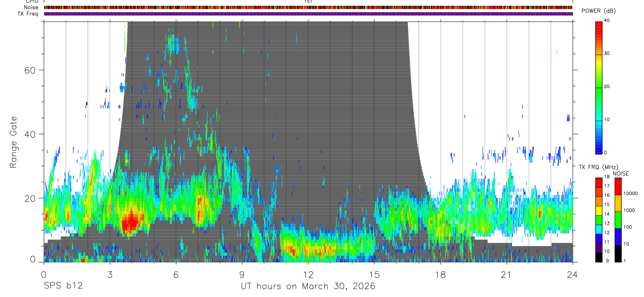The image size is (644, 297).
Task: Click the SPS b12 radar beam label
Action: (63, 287)
